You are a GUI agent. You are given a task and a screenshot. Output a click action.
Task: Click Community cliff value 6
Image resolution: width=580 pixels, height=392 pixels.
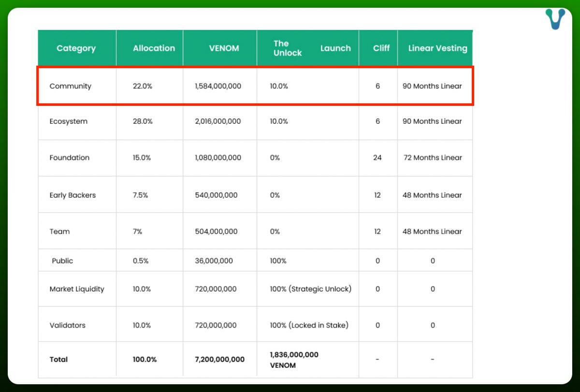pyautogui.click(x=377, y=86)
